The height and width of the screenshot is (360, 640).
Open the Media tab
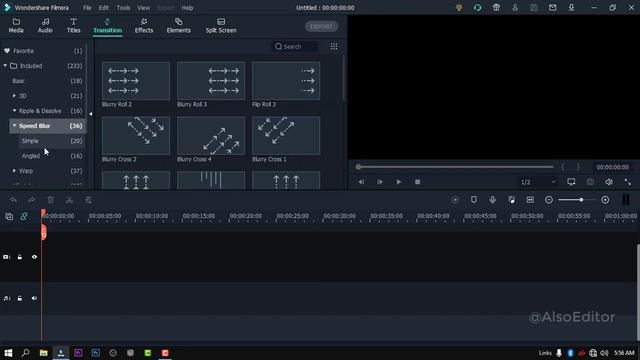[x=16, y=26]
